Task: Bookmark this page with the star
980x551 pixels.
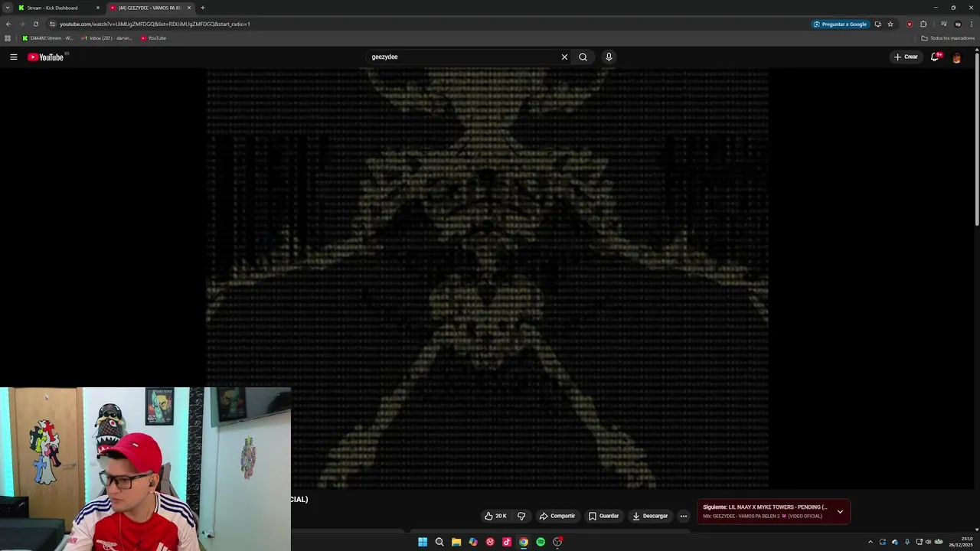Action: (890, 24)
